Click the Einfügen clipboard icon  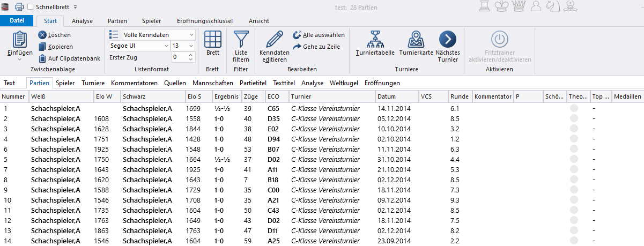(x=20, y=41)
